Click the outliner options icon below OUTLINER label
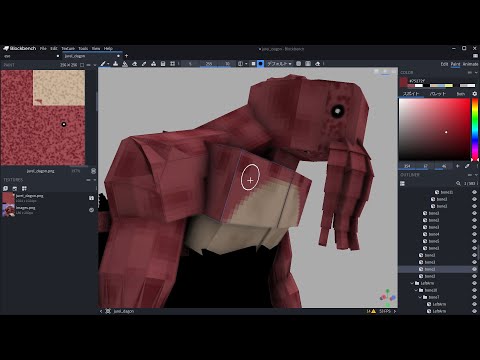Image resolution: width=480 pixels, height=360 pixels. (403, 183)
